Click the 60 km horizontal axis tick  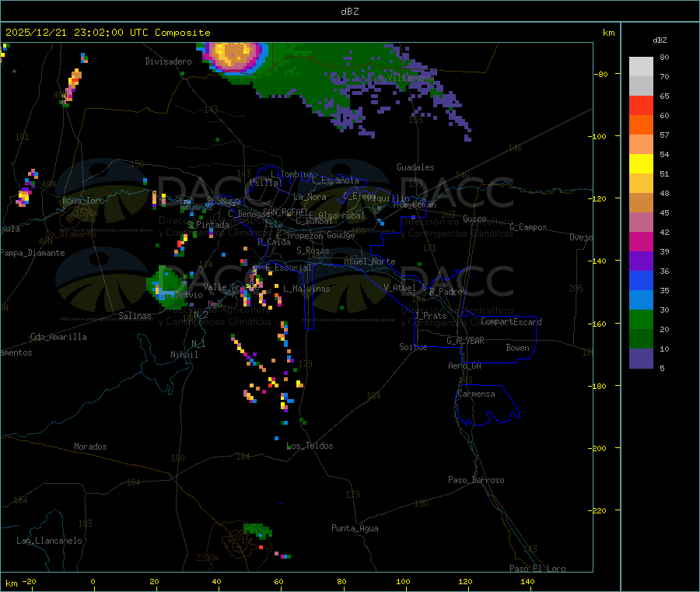pyautogui.click(x=278, y=581)
